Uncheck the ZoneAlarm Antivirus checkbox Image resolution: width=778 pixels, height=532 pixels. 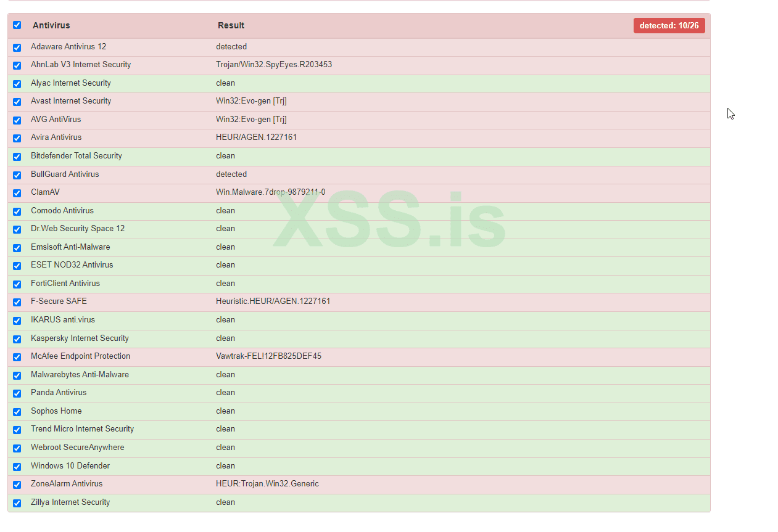(x=17, y=485)
